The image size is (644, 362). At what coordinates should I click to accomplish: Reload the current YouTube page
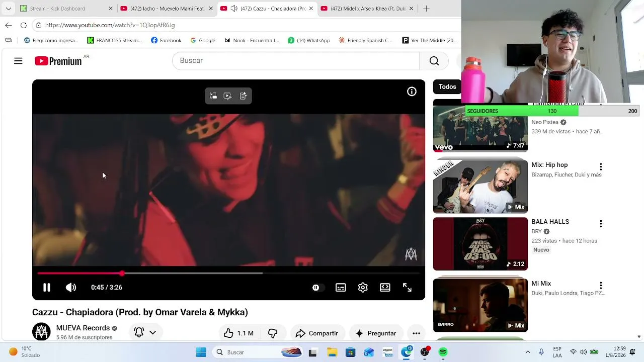coord(24,25)
